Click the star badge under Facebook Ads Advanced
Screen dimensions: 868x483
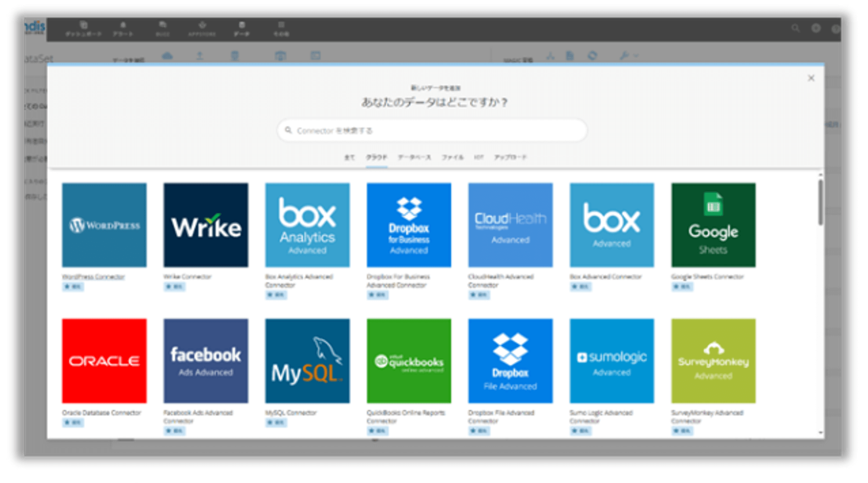(174, 431)
